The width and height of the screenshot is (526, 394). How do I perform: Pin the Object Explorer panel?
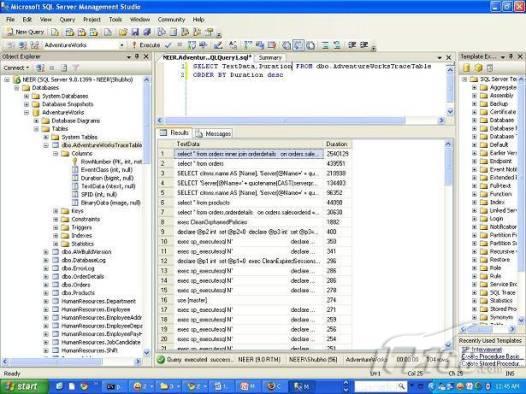tap(137, 57)
